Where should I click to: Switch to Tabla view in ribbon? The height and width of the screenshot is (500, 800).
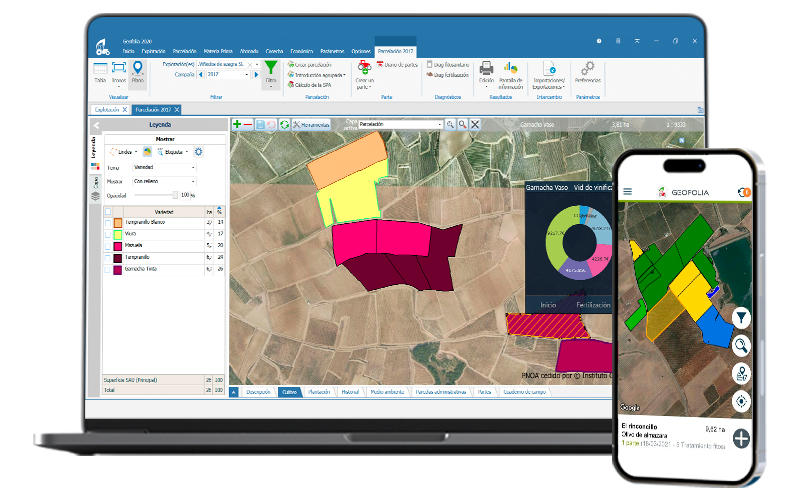coord(100,72)
